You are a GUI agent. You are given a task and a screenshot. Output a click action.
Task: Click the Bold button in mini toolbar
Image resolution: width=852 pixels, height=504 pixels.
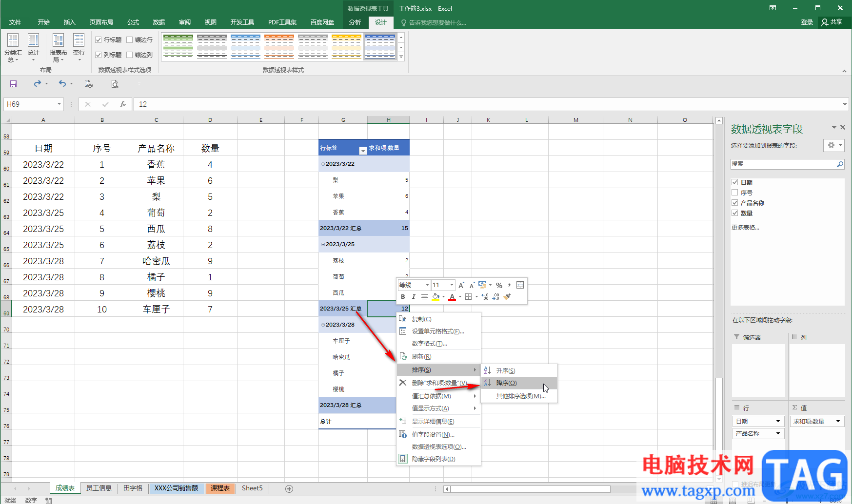tap(403, 297)
